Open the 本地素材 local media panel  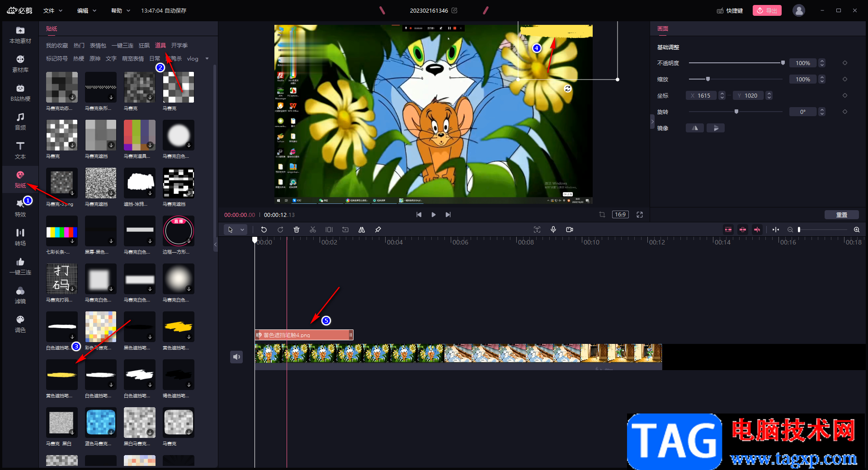[x=20, y=35]
